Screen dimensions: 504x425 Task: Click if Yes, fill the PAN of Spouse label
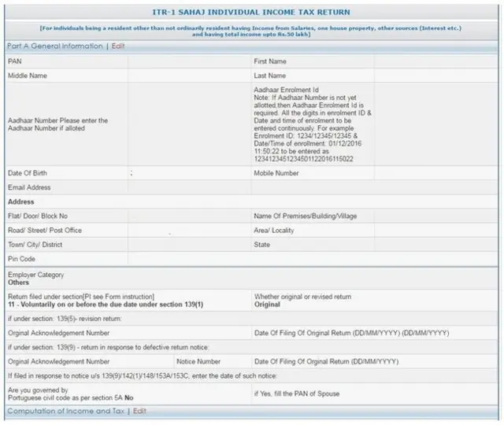click(297, 394)
